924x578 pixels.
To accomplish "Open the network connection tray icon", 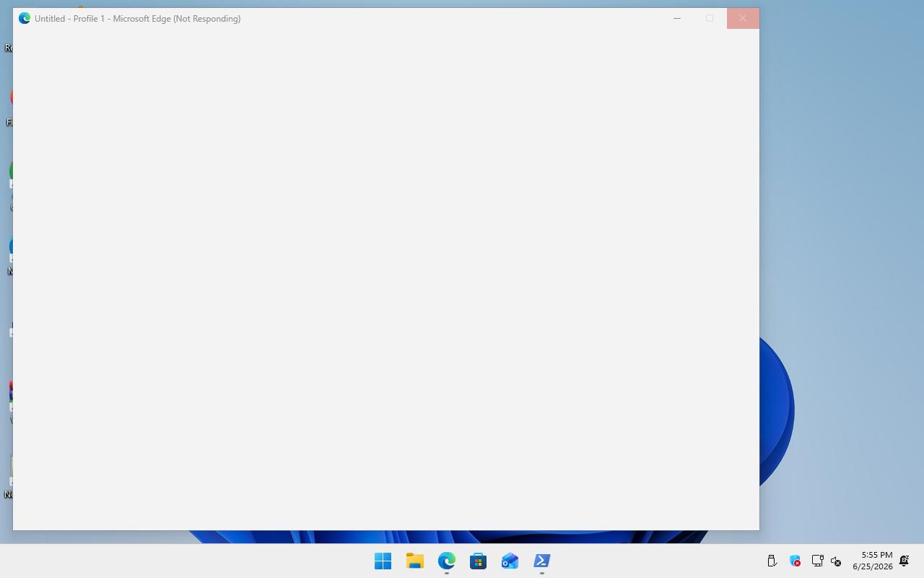I will click(x=817, y=561).
